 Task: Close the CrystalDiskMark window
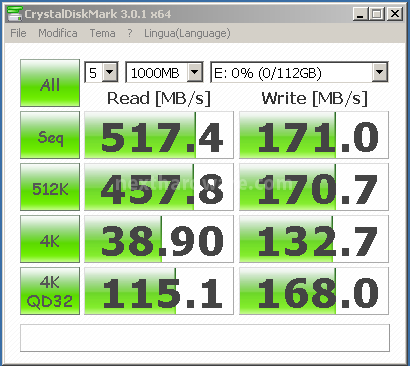point(395,14)
